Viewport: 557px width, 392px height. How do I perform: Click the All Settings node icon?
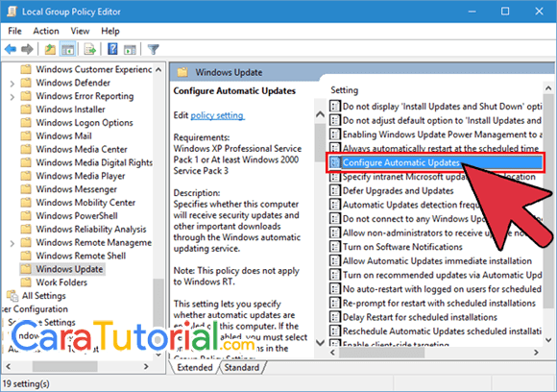pos(12,296)
